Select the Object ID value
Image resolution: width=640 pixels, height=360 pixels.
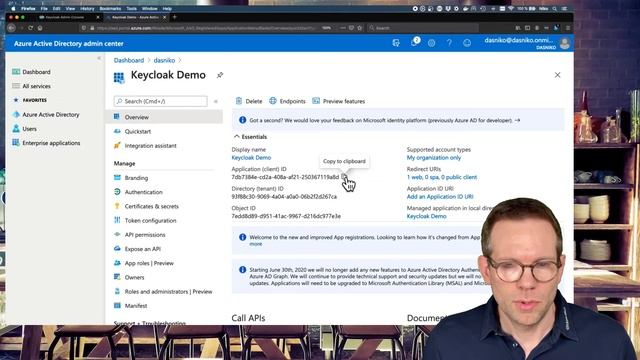tap(286, 216)
